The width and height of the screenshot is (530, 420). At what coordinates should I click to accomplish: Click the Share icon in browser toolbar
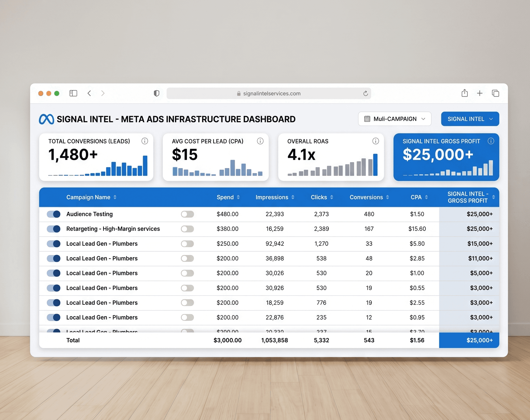[465, 93]
